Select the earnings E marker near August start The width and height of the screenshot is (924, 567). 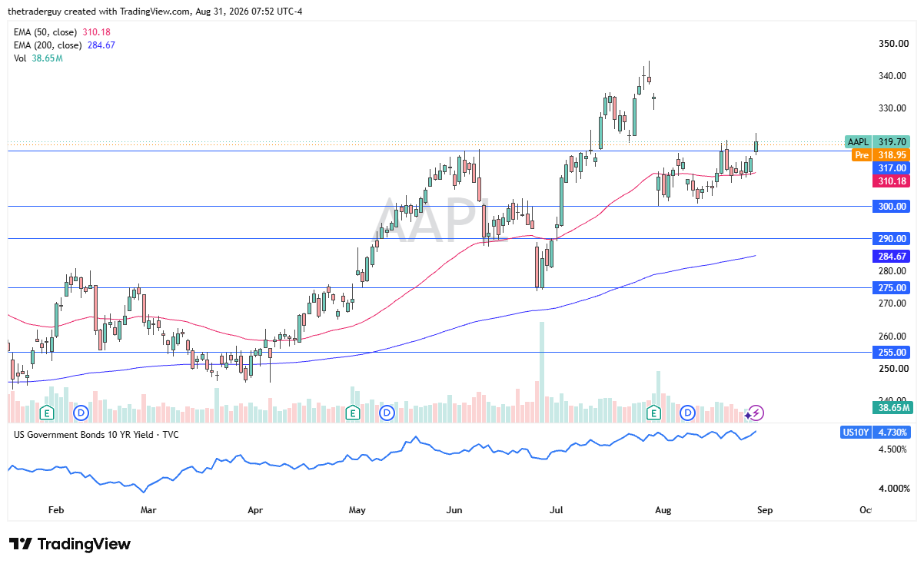[654, 413]
